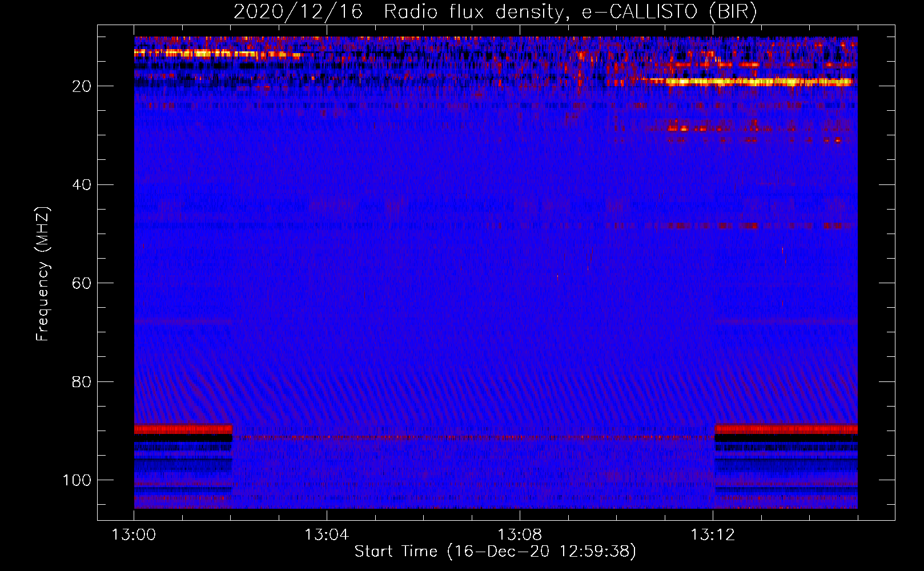
Task: Click the 'Start Time (16-Dec-20 12:59:38)' x-axis label
Action: [x=495, y=552]
